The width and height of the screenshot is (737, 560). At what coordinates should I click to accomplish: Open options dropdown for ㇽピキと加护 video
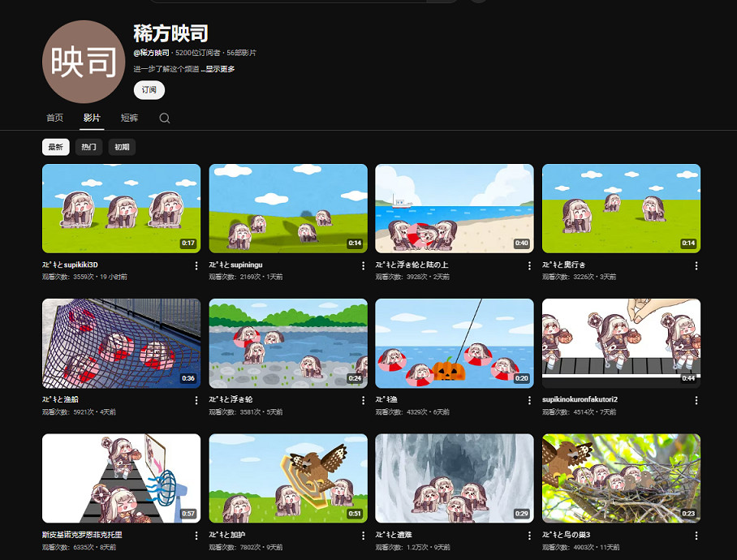[362, 536]
